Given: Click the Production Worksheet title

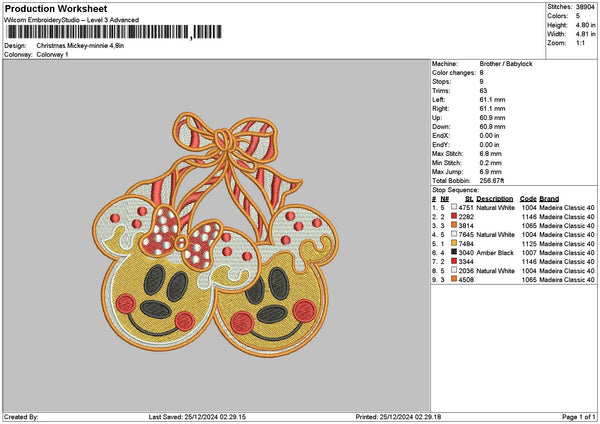Looking at the screenshot, I should click(x=56, y=8).
